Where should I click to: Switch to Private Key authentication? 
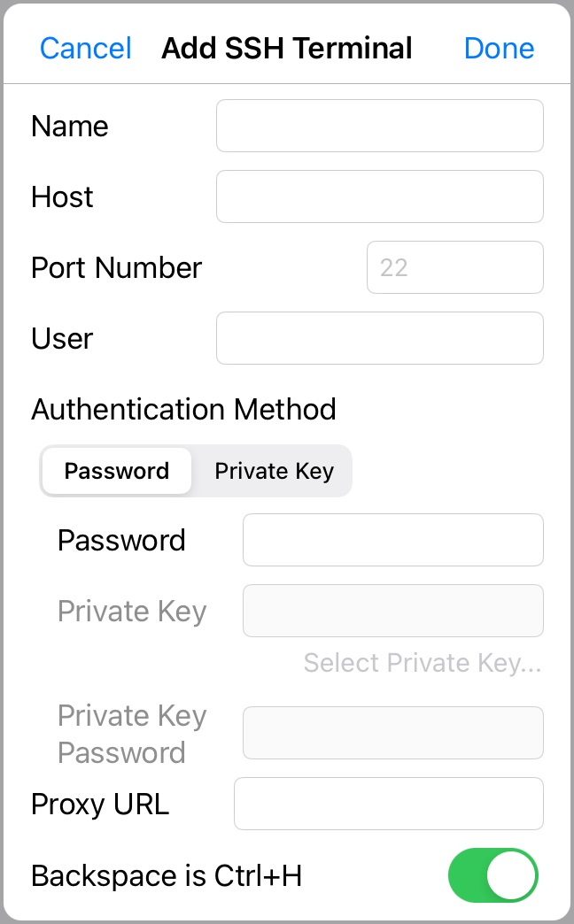274,471
